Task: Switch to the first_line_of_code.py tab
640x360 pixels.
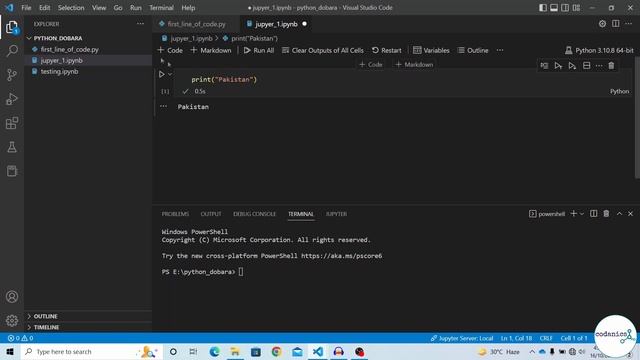Action: point(196,24)
